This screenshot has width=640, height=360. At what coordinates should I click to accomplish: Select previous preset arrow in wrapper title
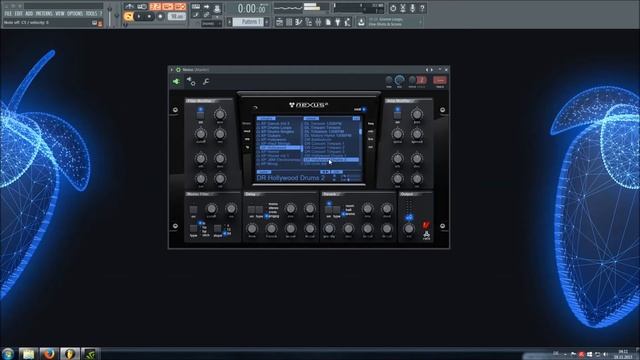427,70
